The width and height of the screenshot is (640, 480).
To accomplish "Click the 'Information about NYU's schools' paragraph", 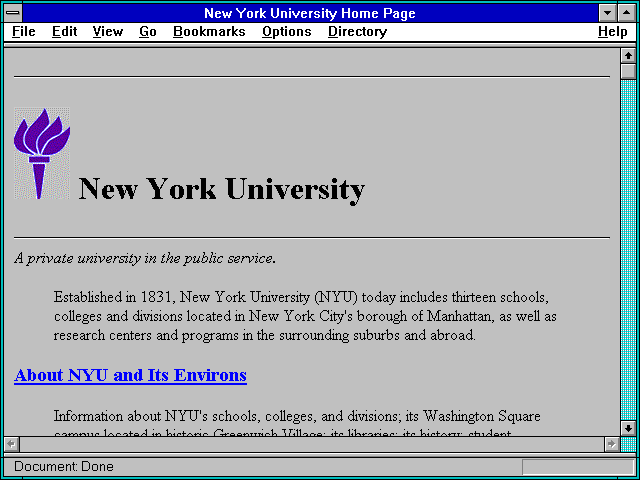I will click(297, 422).
